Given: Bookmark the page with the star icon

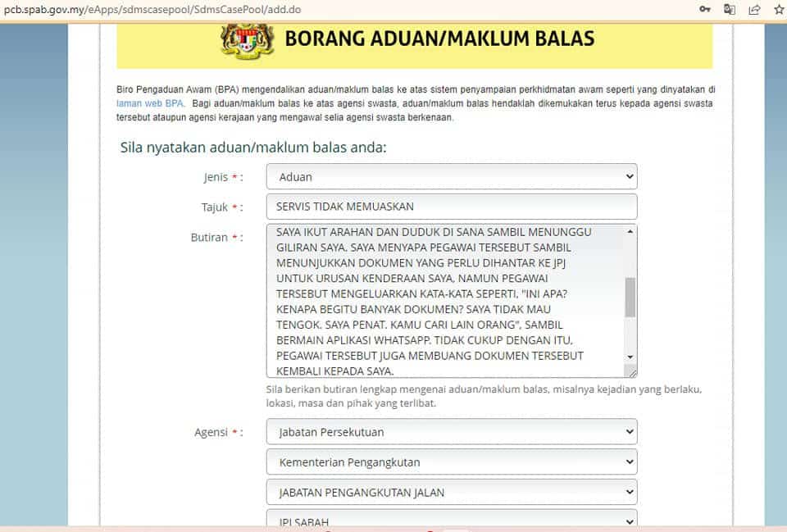Looking at the screenshot, I should point(779,9).
